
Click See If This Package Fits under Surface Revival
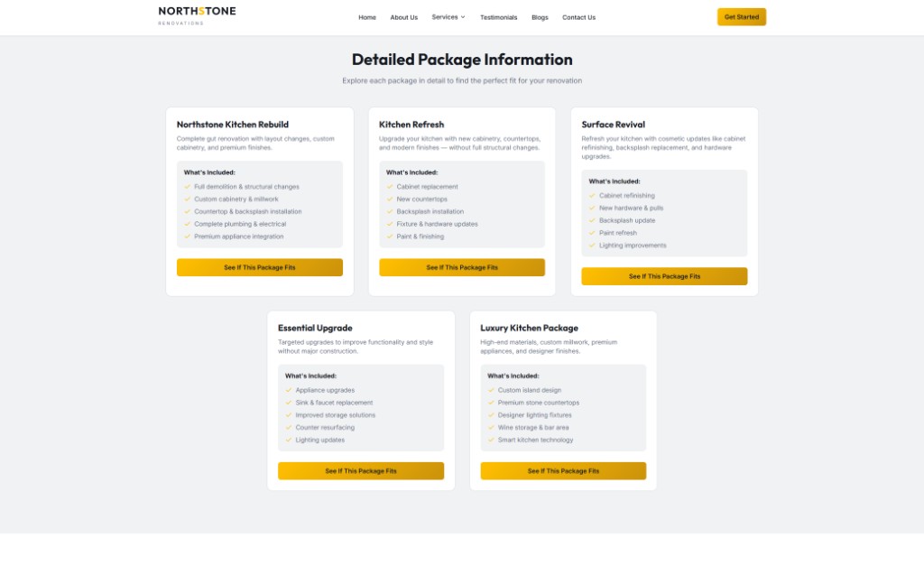pos(664,276)
